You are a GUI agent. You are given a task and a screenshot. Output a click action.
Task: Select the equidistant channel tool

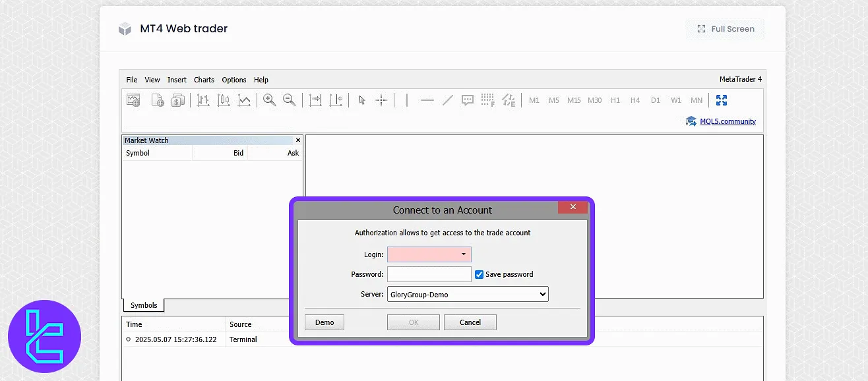[509, 100]
